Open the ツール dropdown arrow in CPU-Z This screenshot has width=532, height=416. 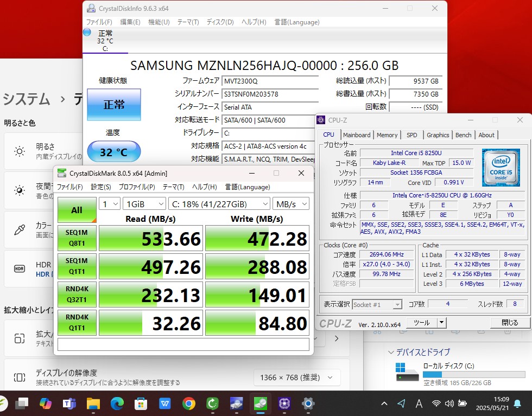coord(442,322)
